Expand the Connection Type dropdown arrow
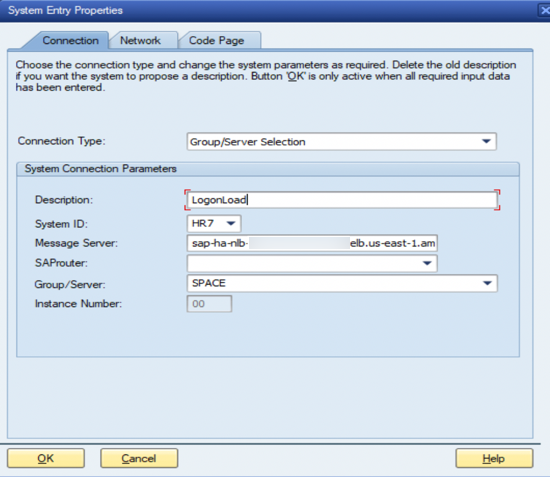The height and width of the screenshot is (477, 550). point(486,141)
